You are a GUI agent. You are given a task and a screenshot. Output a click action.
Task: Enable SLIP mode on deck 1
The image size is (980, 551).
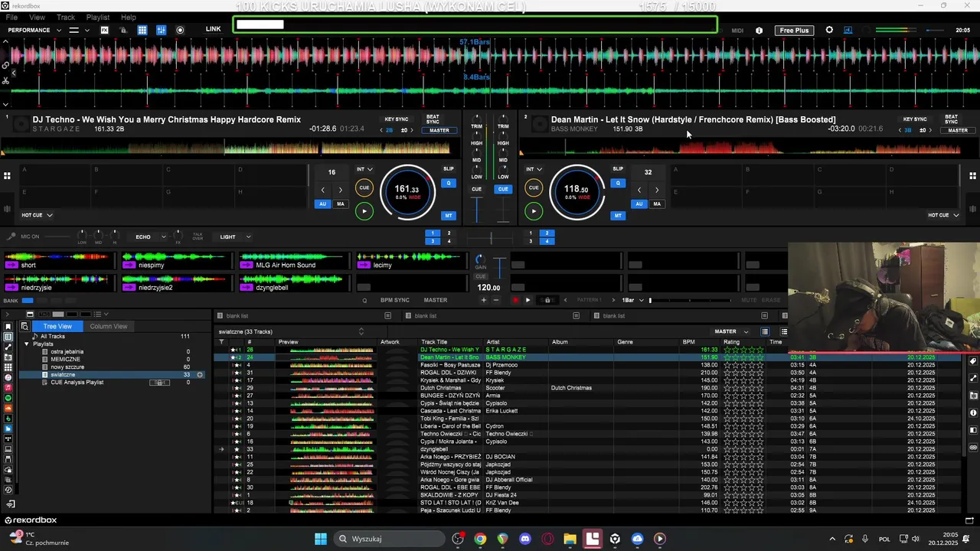click(x=449, y=169)
